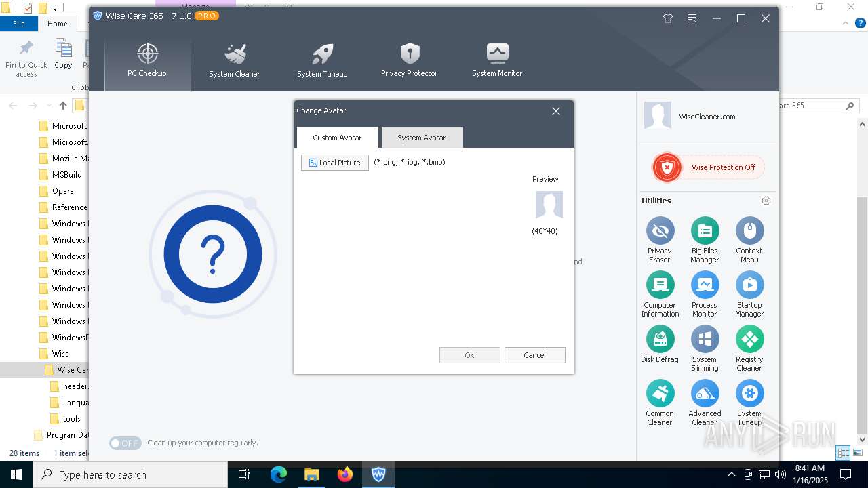Go back in File Explorer
This screenshot has width=868, height=488.
pyautogui.click(x=13, y=106)
